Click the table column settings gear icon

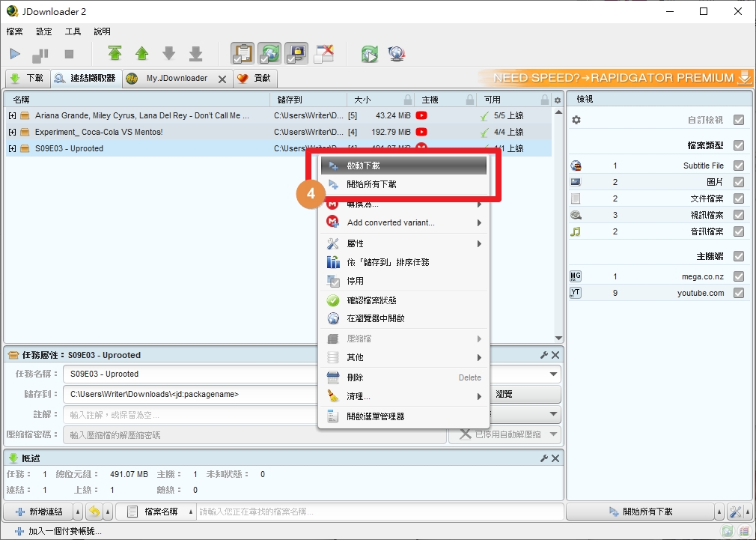pyautogui.click(x=558, y=100)
